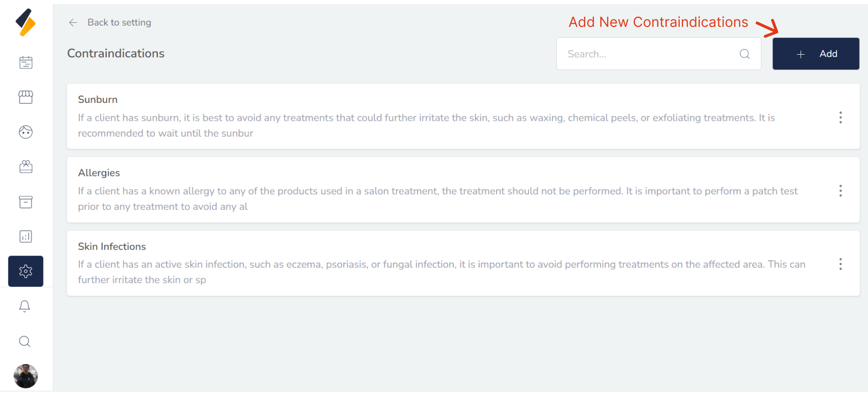Screen dimensions: 868x396
Task: Navigate via Back to setting link
Action: click(x=119, y=22)
